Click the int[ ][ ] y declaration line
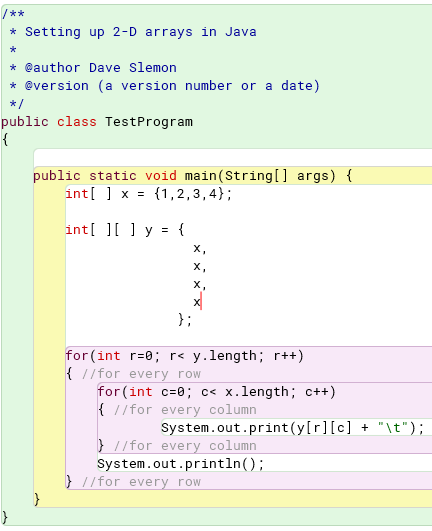 point(125,230)
